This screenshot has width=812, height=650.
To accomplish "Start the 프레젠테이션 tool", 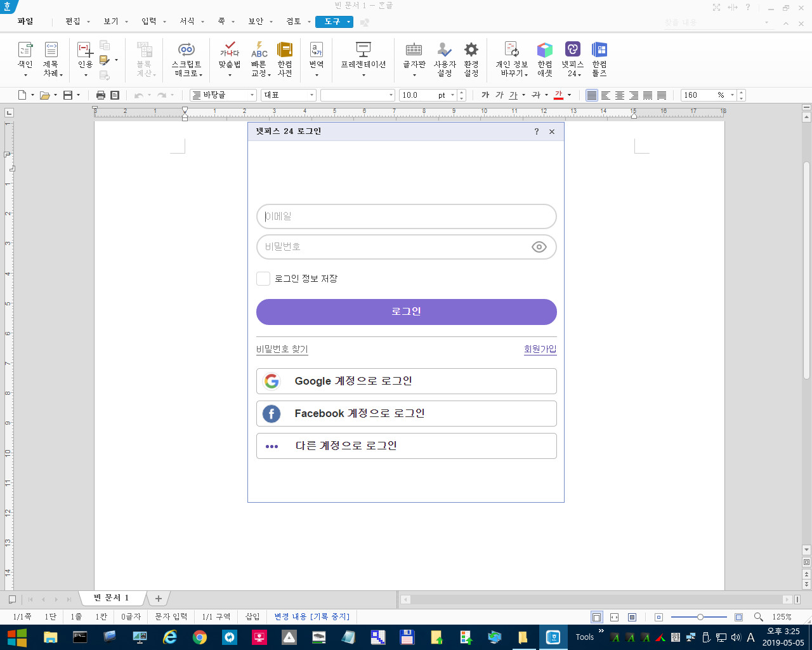I will 363,59.
